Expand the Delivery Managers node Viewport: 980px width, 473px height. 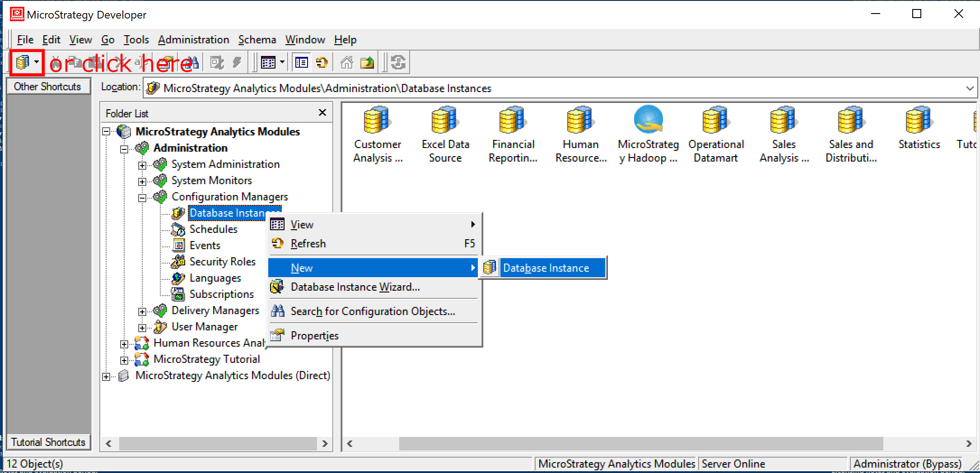[142, 311]
